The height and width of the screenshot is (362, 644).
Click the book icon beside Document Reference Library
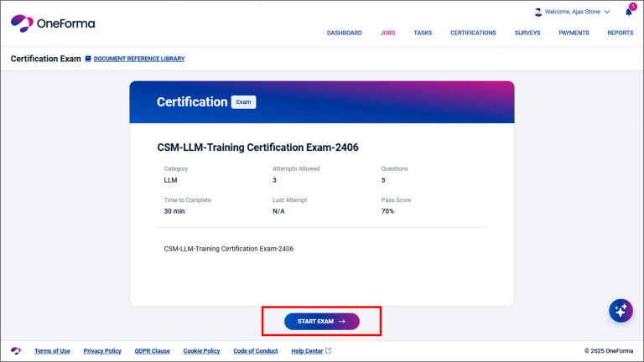tap(88, 59)
